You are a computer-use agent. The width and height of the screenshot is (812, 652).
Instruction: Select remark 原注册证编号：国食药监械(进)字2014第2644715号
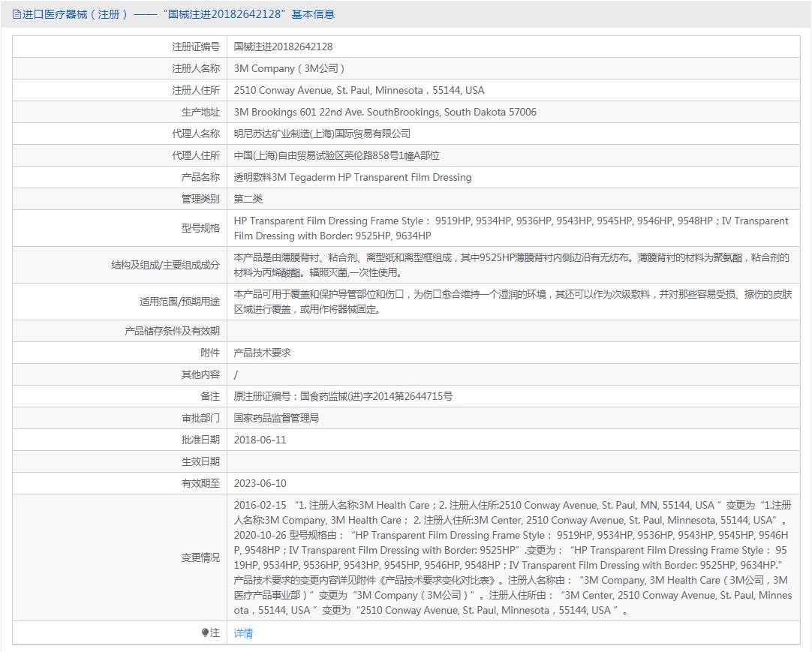click(x=343, y=396)
